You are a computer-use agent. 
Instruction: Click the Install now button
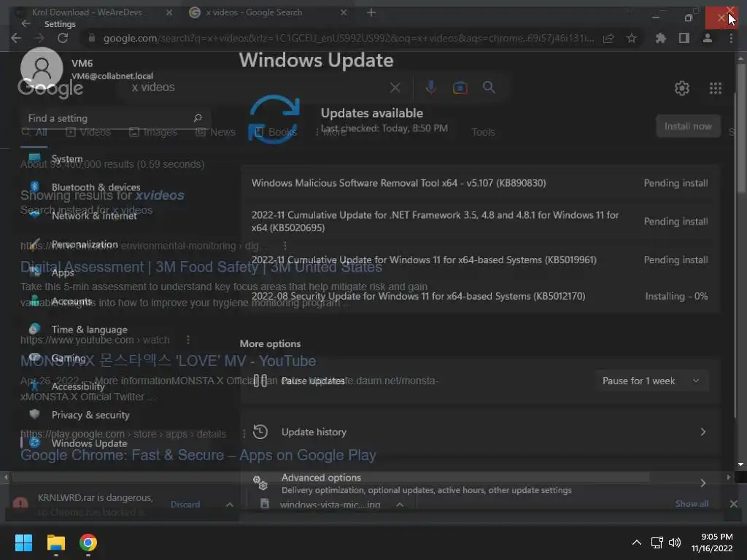coord(688,126)
